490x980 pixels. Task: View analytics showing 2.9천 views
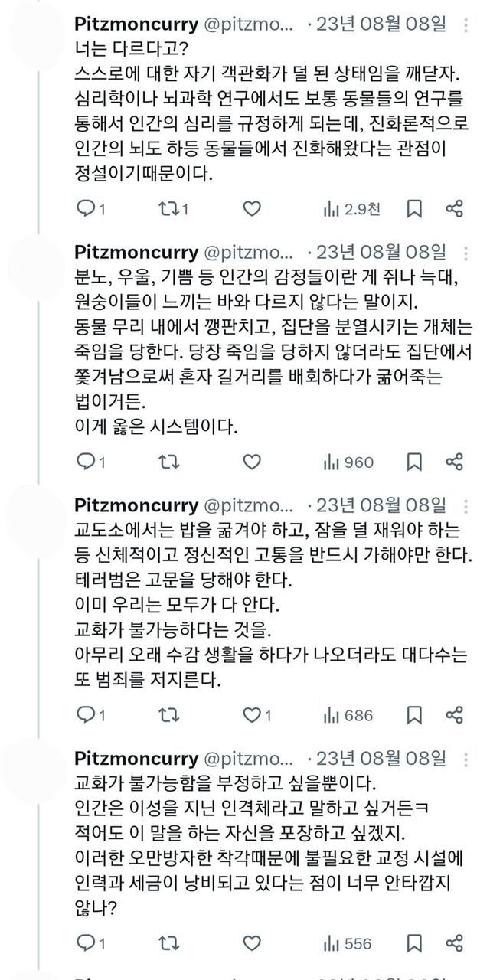coord(351,208)
